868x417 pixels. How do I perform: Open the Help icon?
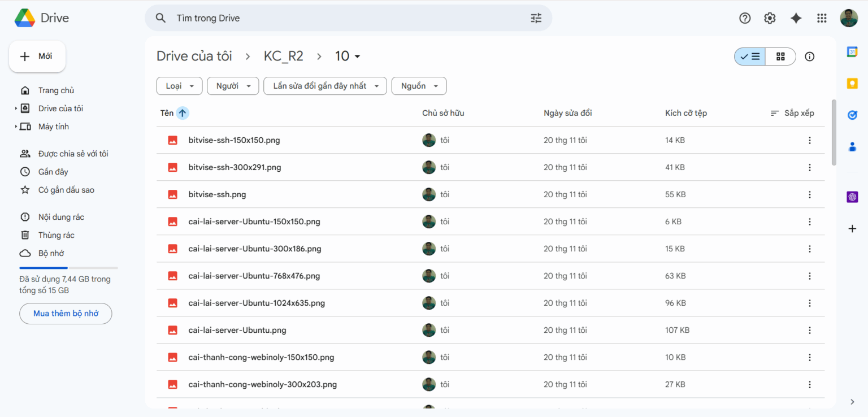click(745, 18)
